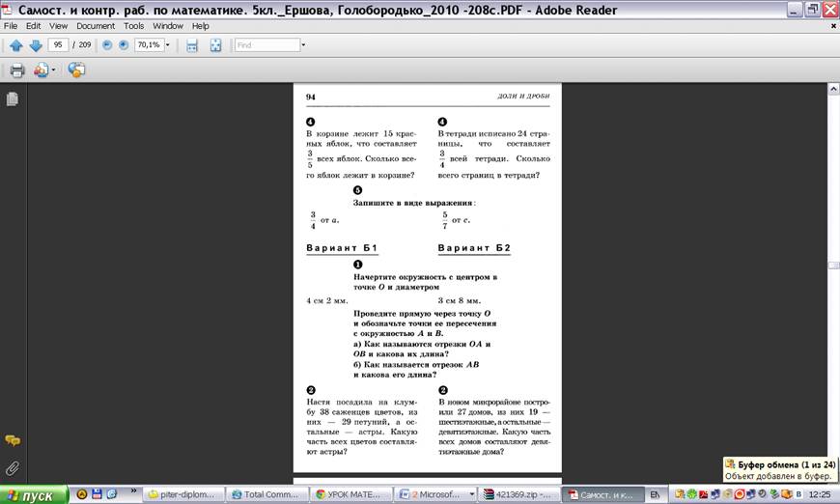Open the Document menu
Viewport: 840px width, 504px height.
[96, 26]
